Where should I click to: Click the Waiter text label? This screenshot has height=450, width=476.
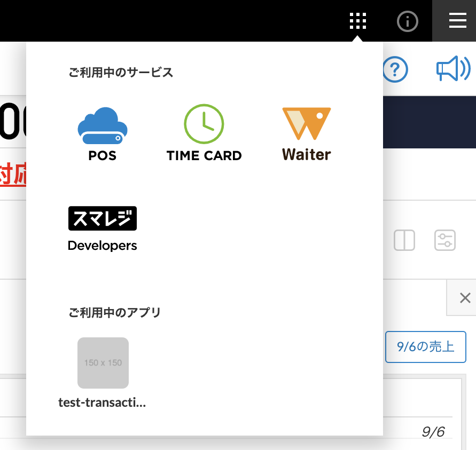[306, 154]
